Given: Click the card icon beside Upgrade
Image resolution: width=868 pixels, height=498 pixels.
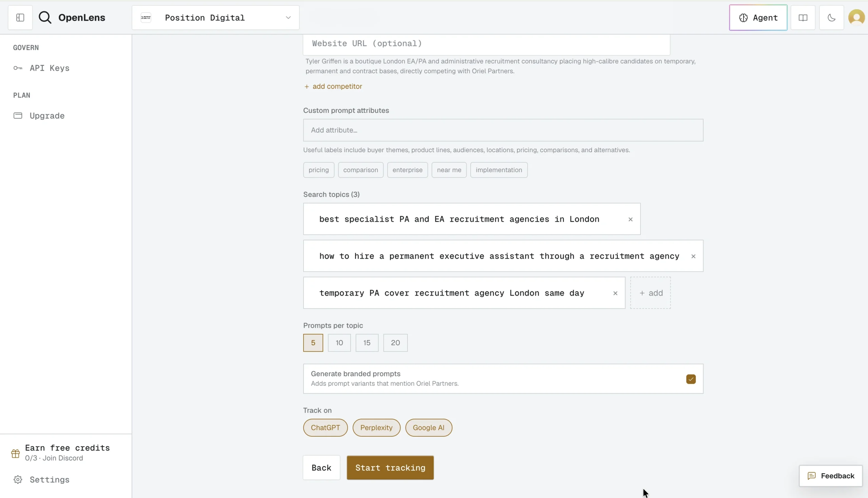Looking at the screenshot, I should point(18,116).
